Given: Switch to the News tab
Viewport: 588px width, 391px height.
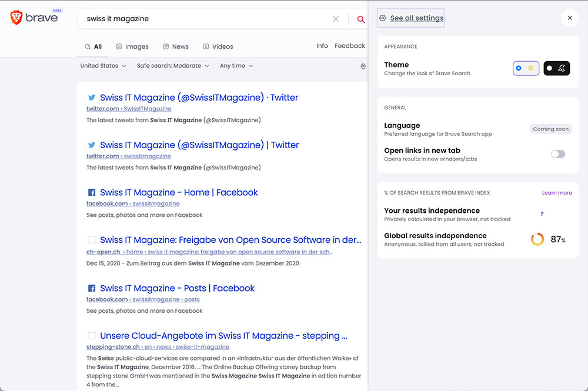Looking at the screenshot, I should (x=175, y=46).
